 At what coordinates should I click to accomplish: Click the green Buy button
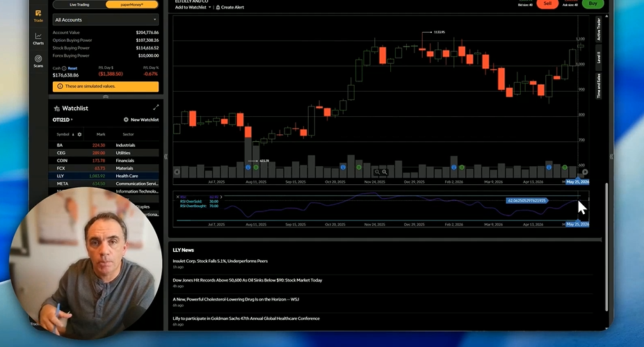(593, 3)
